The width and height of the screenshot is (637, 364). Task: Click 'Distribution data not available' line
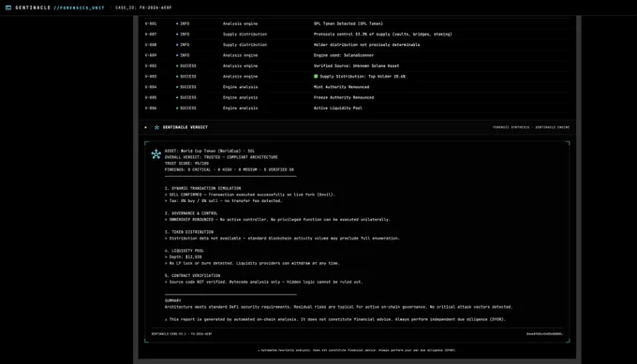[282, 239]
